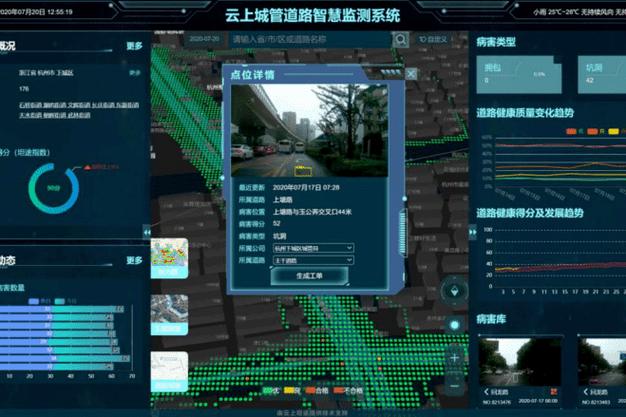Toggle the teal series in 病害数量 legend
The height and width of the screenshot is (417, 626).
[65, 301]
